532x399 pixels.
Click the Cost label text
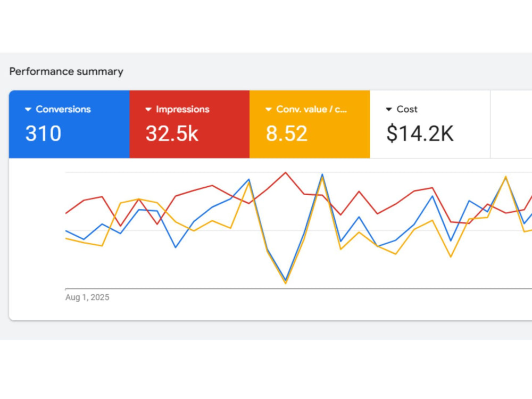point(407,109)
